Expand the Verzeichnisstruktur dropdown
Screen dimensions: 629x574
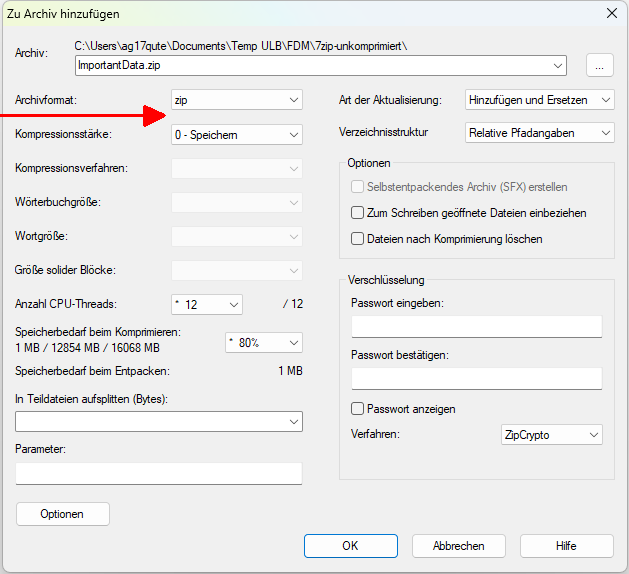(x=540, y=132)
